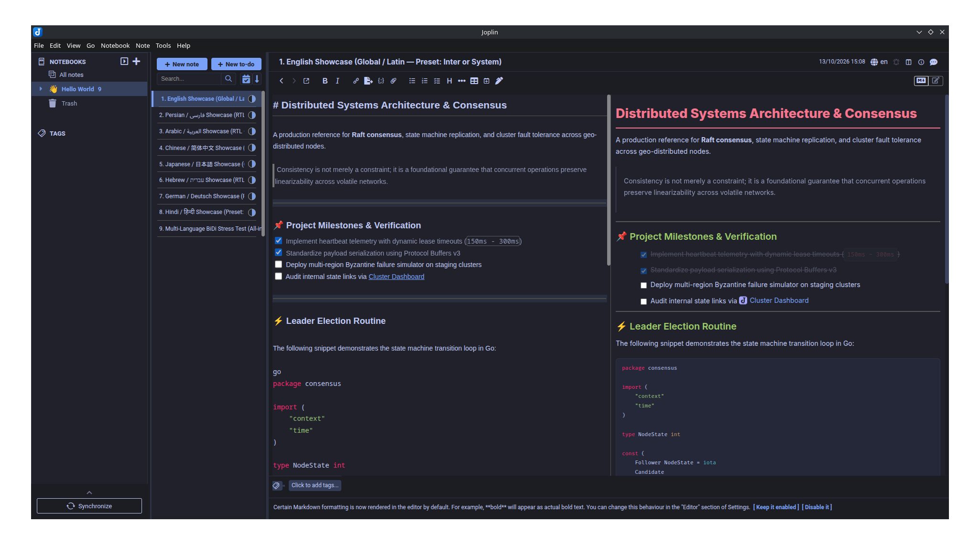Go back to the previous note
Screen dimensions: 980x556
coord(282,81)
